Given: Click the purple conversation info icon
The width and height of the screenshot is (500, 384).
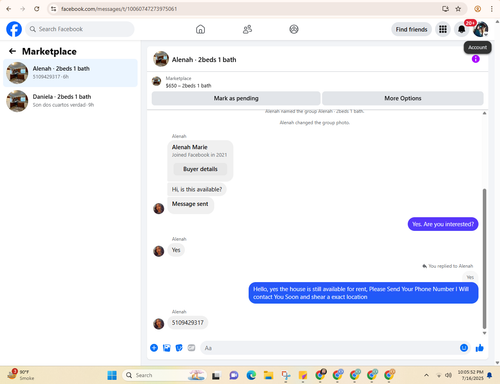Looking at the screenshot, I should tap(476, 59).
